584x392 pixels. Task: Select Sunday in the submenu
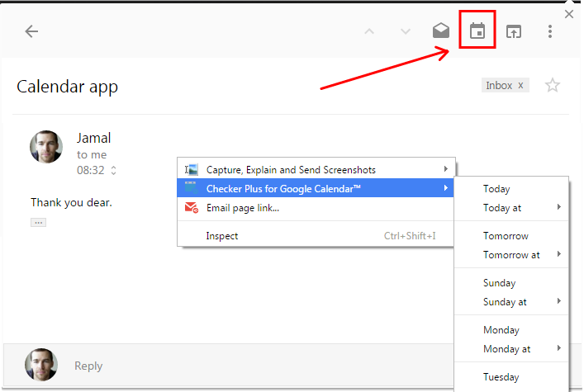[512, 282]
